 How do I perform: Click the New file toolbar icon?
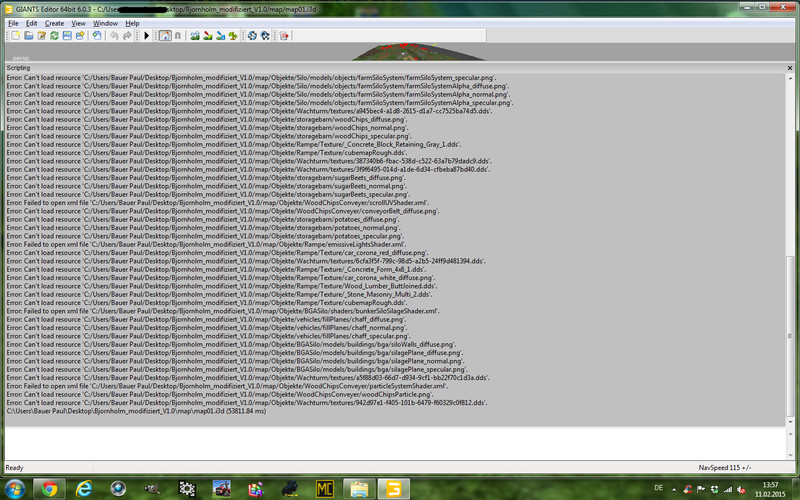15,36
